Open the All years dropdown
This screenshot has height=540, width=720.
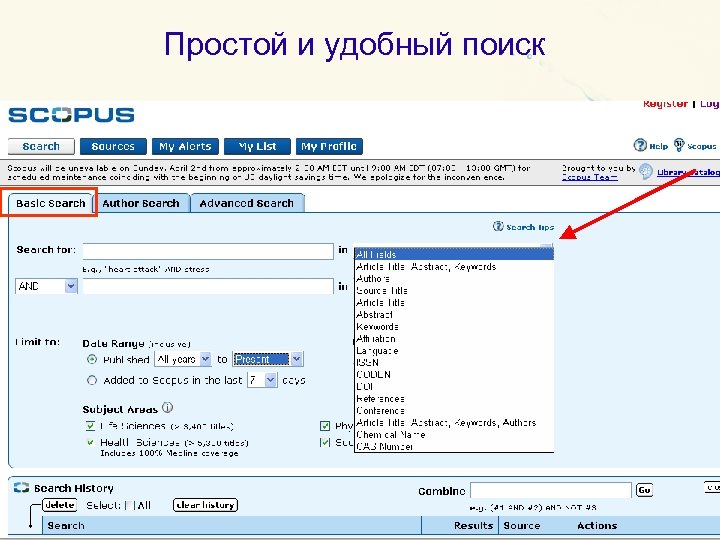[x=183, y=359]
